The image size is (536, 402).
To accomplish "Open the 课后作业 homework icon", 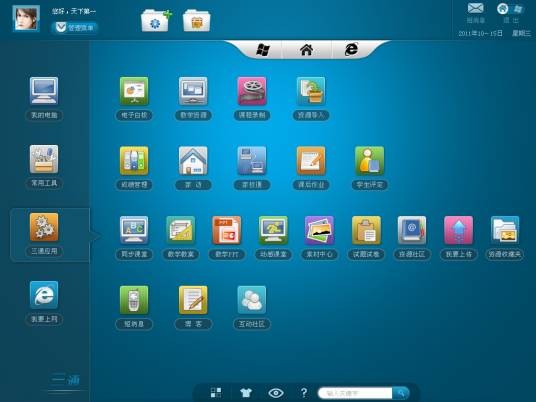I will coord(311,161).
